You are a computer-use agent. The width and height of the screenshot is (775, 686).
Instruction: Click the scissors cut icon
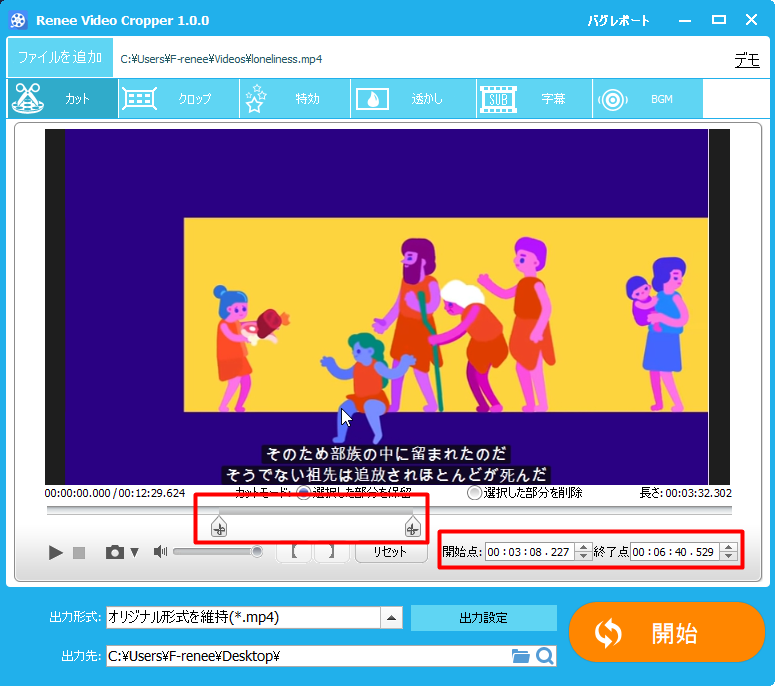click(x=28, y=98)
